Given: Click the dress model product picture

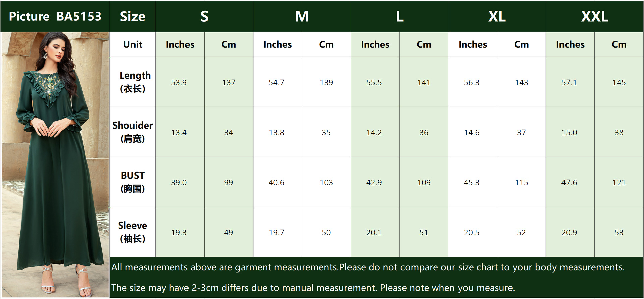Looking at the screenshot, I should (55, 164).
